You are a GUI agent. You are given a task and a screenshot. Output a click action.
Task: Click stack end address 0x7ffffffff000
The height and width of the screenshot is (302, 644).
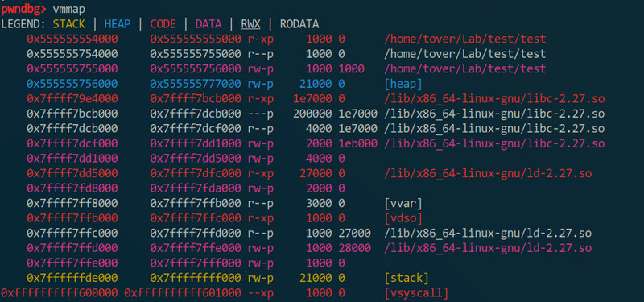pos(196,278)
